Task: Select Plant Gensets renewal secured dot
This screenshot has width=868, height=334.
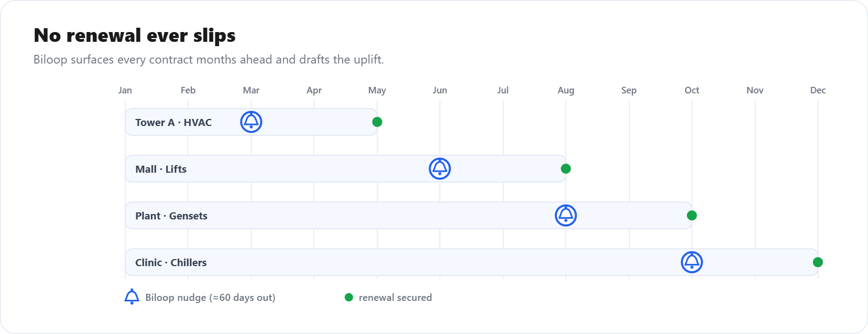Action: [x=692, y=215]
